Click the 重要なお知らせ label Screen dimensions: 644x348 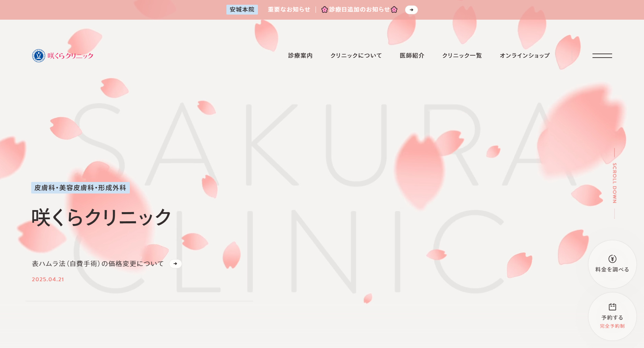pos(289,9)
